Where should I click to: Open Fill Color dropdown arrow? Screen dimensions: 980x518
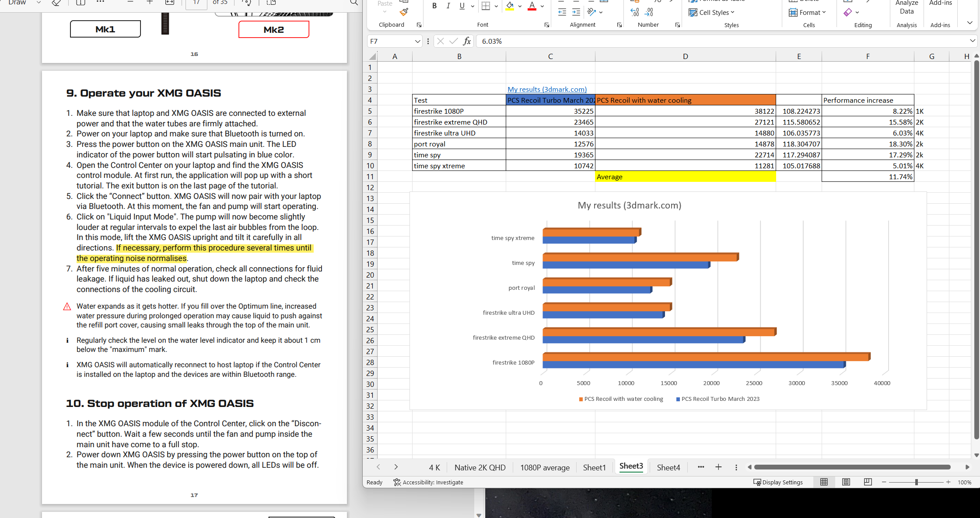[x=520, y=6]
